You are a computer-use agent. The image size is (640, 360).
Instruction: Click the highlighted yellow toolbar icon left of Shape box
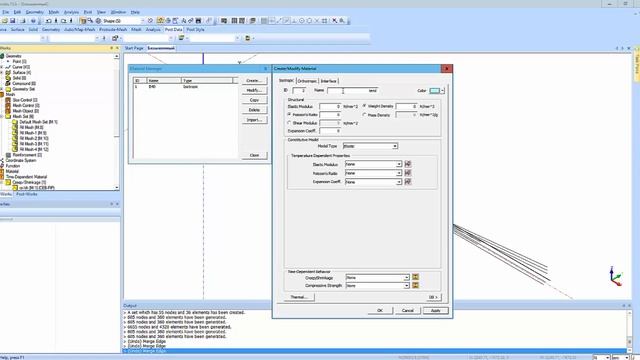tap(83, 20)
